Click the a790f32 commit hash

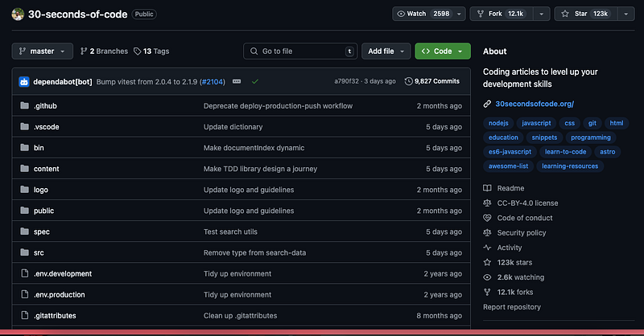click(x=346, y=81)
